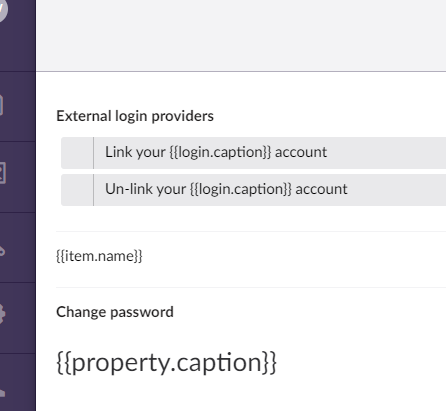The height and width of the screenshot is (411, 446).
Task: Click the Change password heading
Action: tap(115, 312)
